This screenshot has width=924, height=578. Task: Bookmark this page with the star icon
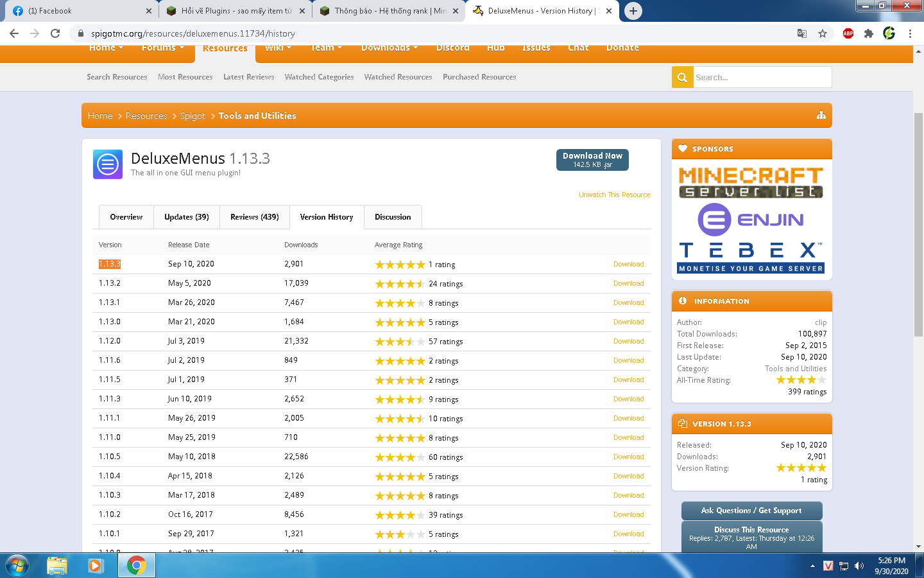(x=823, y=33)
